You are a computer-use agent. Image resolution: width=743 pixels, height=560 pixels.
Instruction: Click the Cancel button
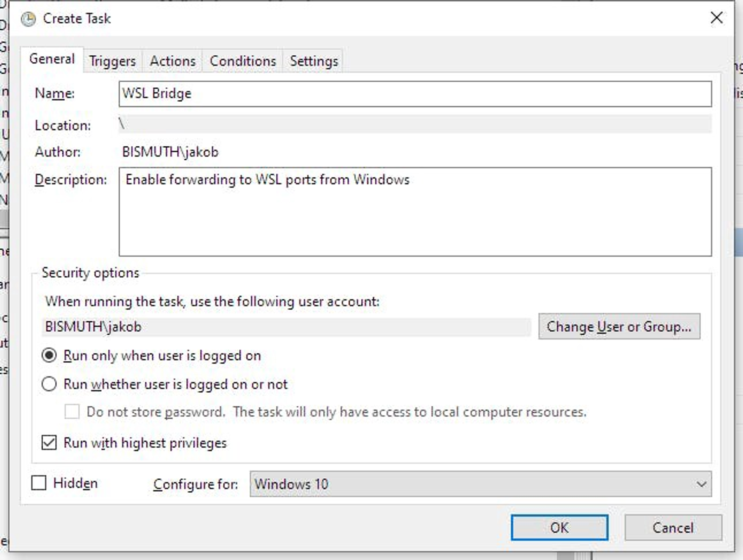(x=673, y=527)
